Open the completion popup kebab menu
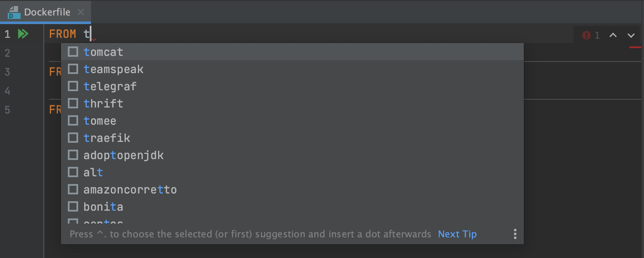Screen dimensions: 644x258 pyautogui.click(x=515, y=234)
